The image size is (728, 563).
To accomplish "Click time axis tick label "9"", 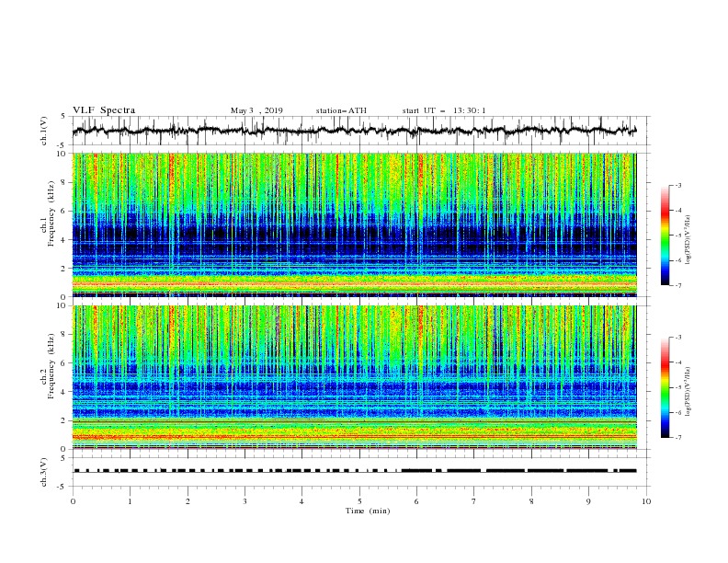I will pos(588,501).
